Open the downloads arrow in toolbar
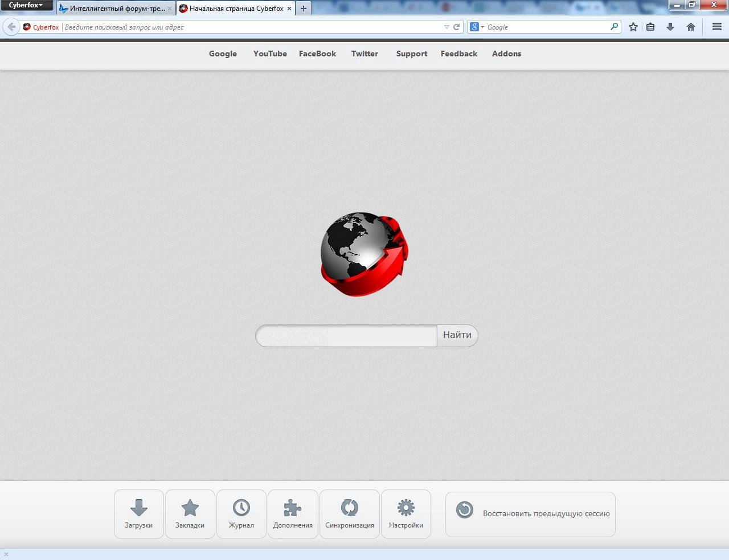This screenshot has height=560, width=729. pos(670,27)
